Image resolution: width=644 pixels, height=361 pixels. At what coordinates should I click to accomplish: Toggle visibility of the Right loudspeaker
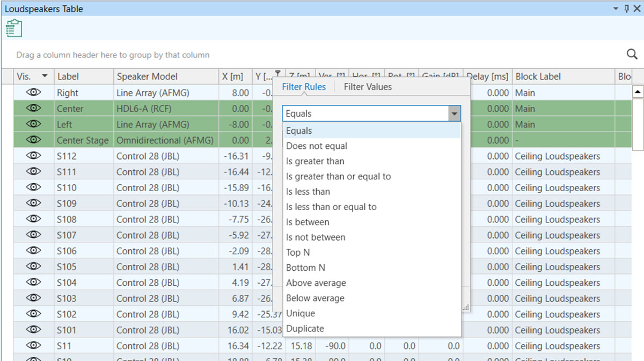(x=33, y=92)
